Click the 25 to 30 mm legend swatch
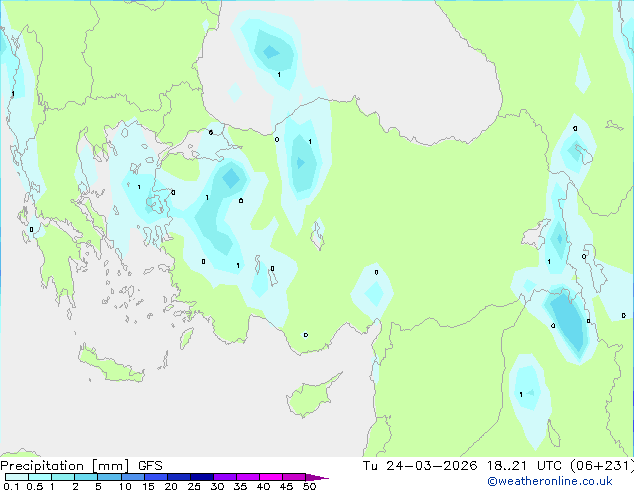This screenshot has width=634, height=490. 201,477
